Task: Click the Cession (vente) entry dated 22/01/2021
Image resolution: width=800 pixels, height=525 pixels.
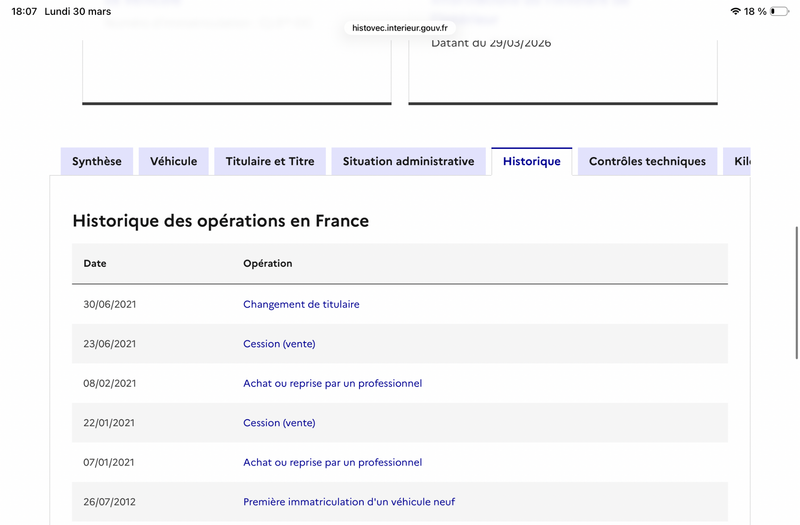Action: coord(279,423)
